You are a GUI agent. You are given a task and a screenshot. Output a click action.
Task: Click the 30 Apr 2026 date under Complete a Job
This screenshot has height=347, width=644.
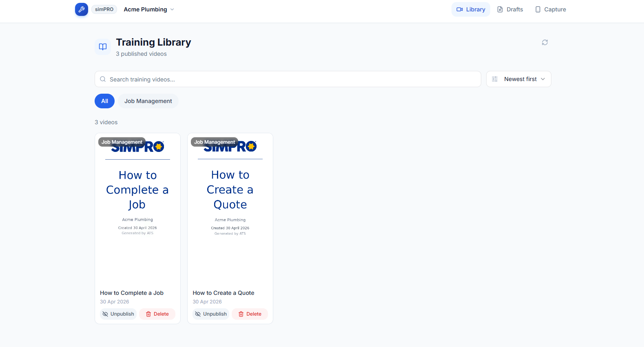pyautogui.click(x=115, y=302)
